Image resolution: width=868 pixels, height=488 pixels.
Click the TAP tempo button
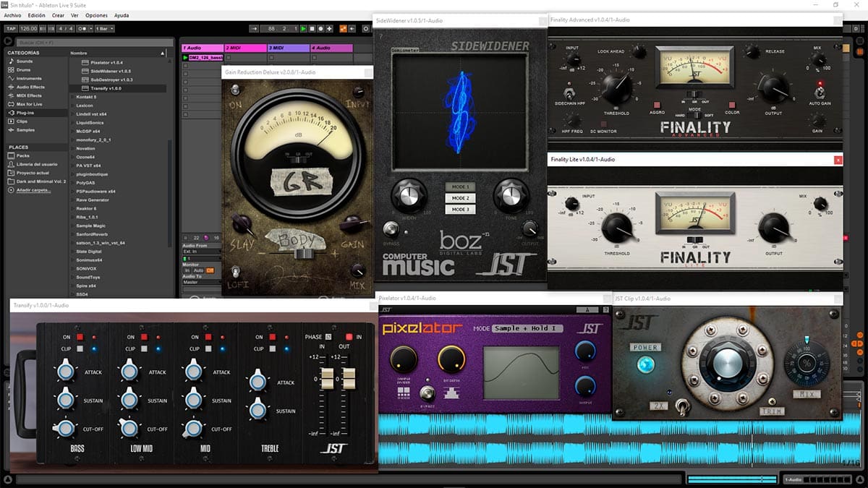coord(10,29)
